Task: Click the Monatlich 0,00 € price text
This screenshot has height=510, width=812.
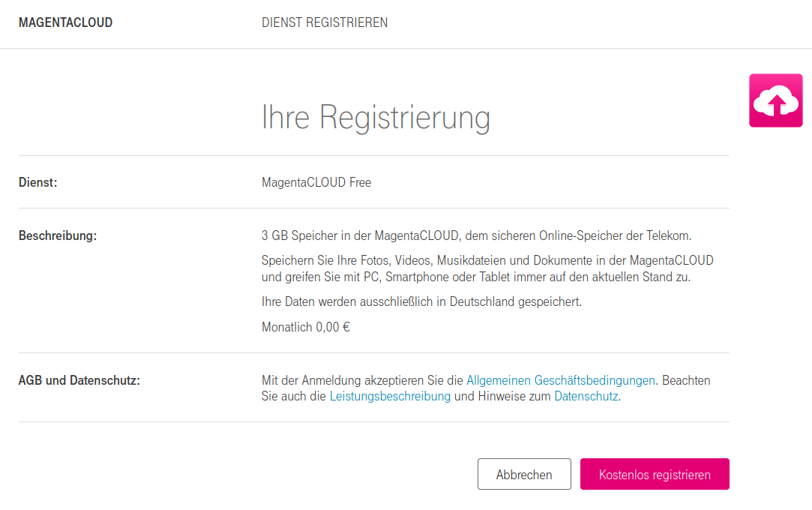Action: (306, 327)
